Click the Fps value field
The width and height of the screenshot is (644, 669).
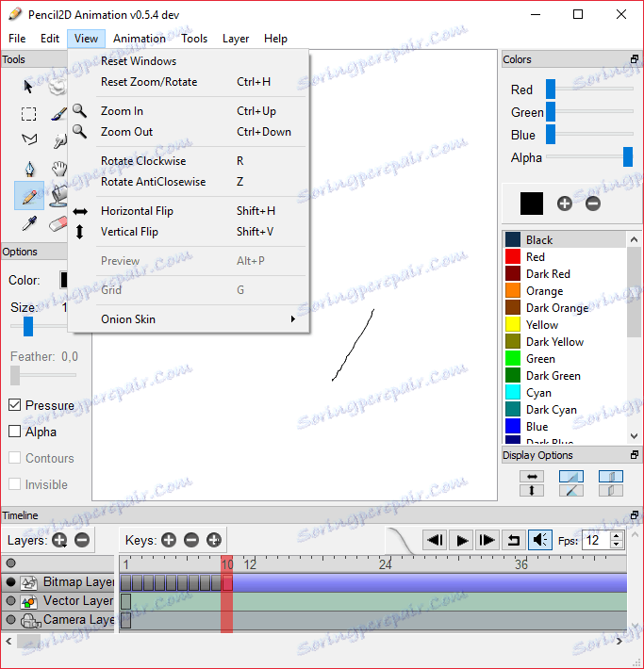pos(597,540)
